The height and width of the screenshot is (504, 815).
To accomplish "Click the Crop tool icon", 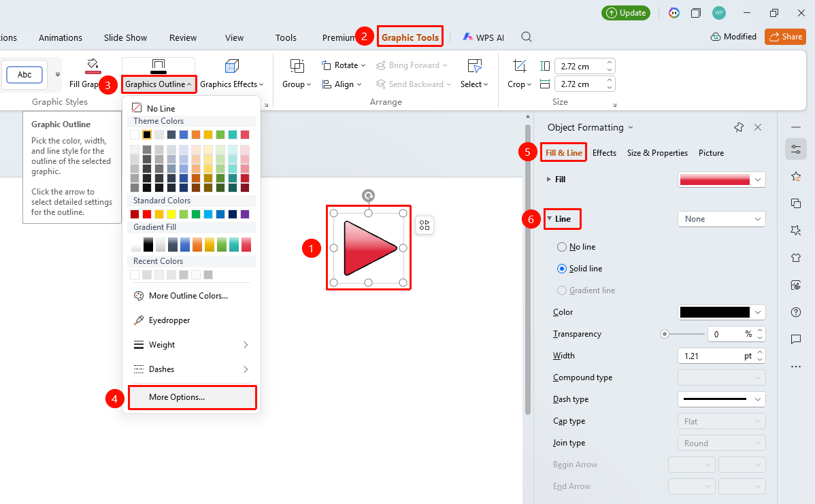I will [x=519, y=66].
